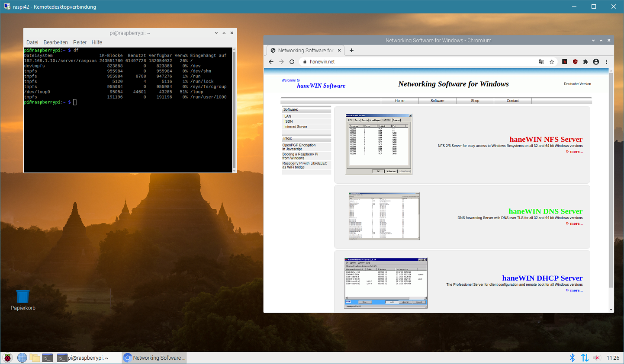The height and width of the screenshot is (364, 624).
Task: Open the Bearbeiten menu in terminal
Action: pos(55,42)
